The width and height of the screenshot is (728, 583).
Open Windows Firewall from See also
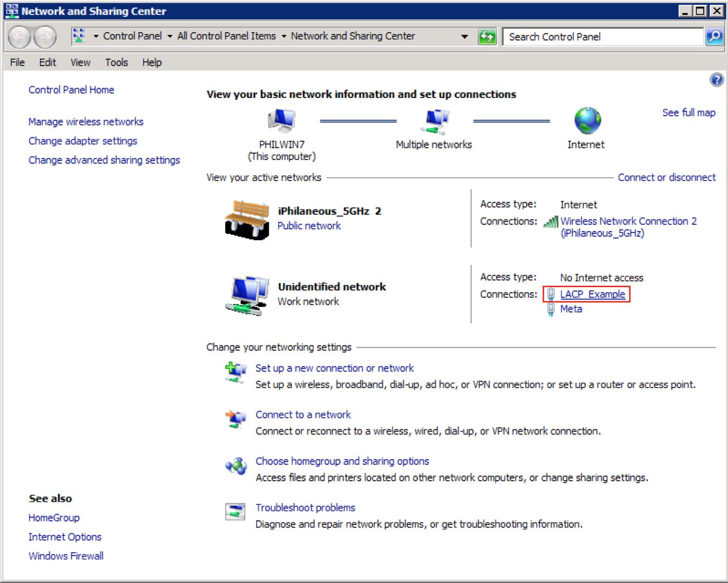[x=66, y=556]
